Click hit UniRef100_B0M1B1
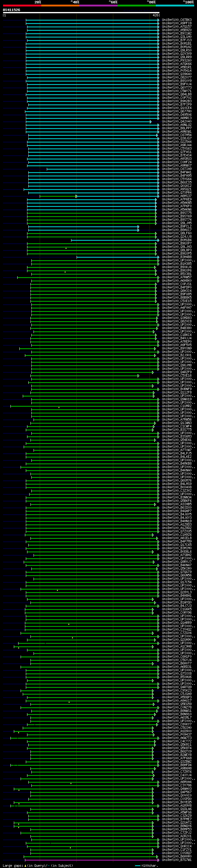The width and height of the screenshot is (197, 868). click(x=177, y=43)
